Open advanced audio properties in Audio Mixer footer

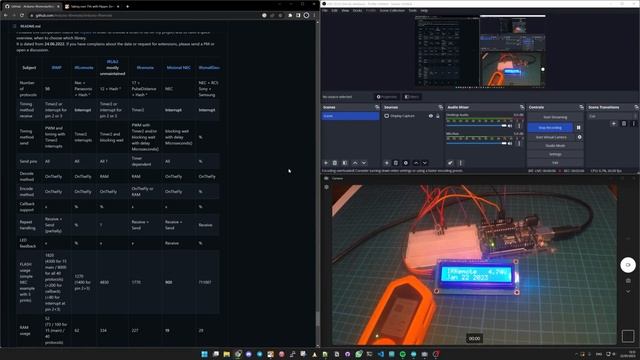[x=450, y=163]
